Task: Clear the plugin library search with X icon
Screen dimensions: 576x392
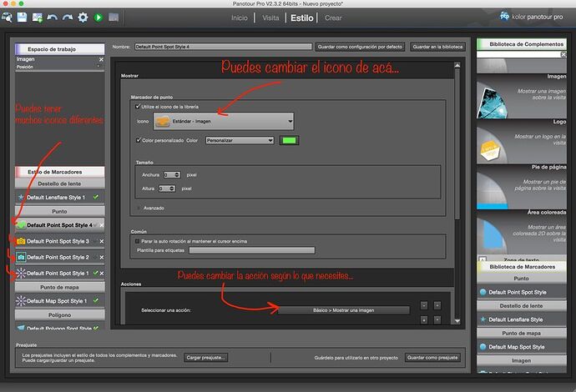Action: tap(563, 54)
